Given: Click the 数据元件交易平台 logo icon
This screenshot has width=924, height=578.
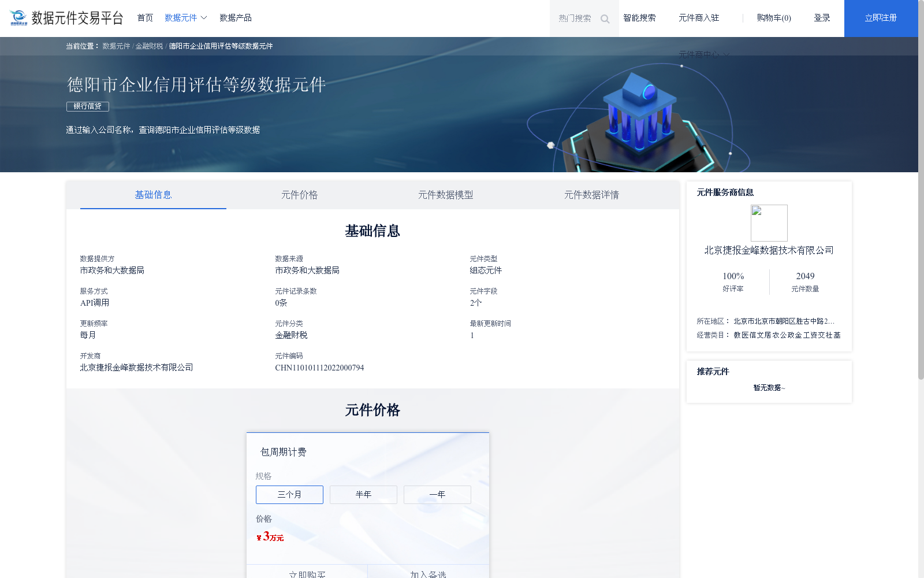Looking at the screenshot, I should [17, 18].
